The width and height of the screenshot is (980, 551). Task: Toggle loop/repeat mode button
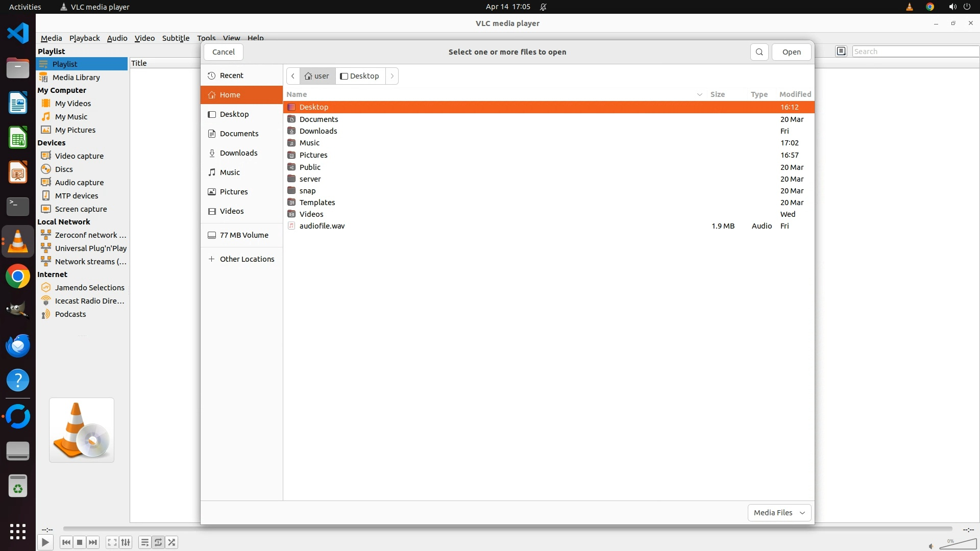coord(158,542)
